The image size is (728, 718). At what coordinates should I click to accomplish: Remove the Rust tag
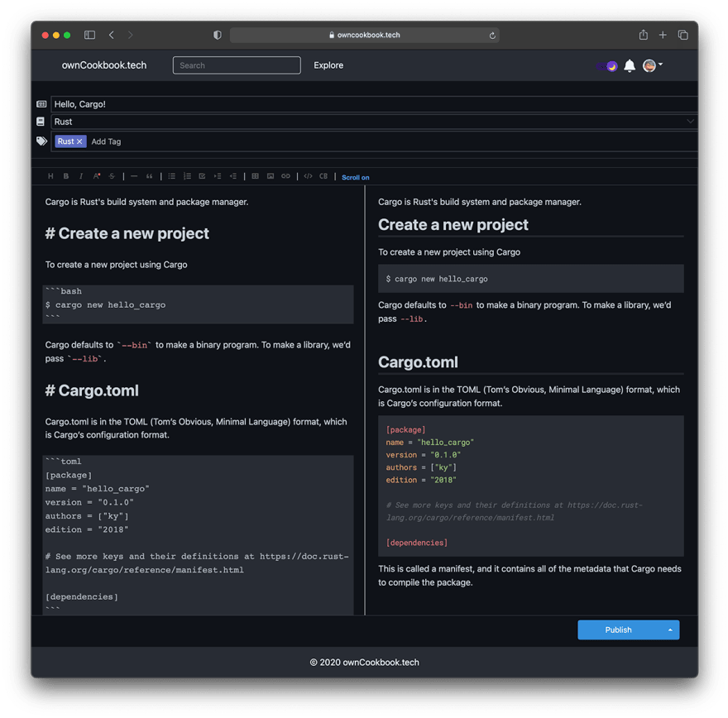[x=79, y=141]
